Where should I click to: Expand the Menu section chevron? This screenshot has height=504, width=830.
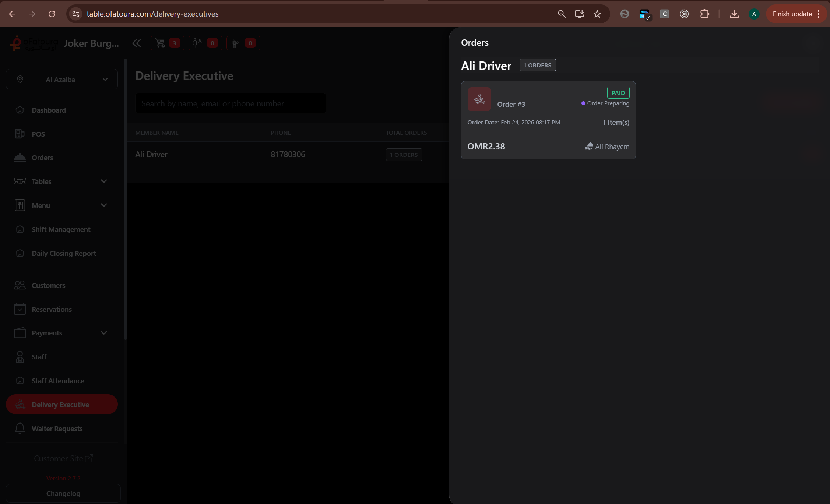pos(104,205)
